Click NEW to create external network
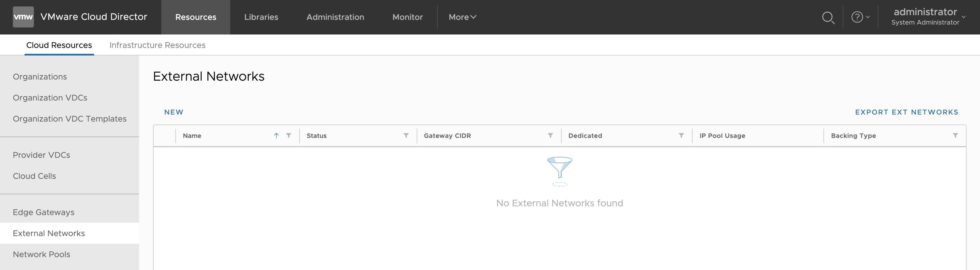 click(x=174, y=112)
